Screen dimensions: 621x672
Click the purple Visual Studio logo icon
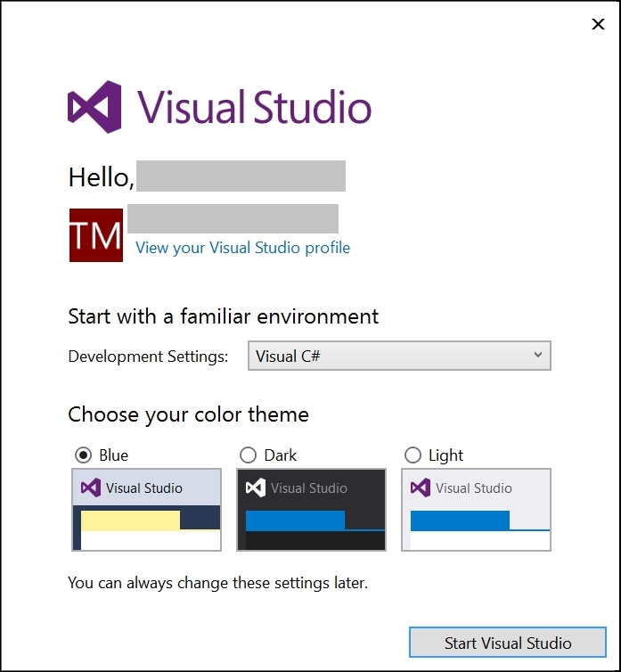tap(94, 107)
